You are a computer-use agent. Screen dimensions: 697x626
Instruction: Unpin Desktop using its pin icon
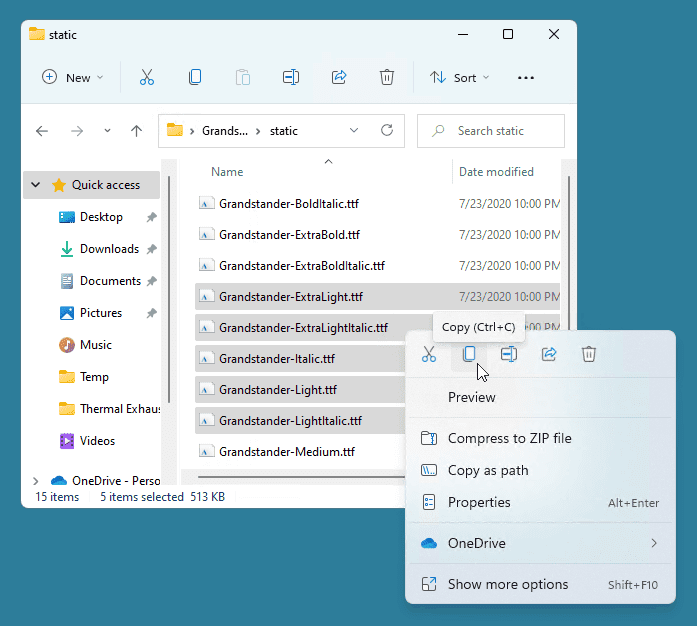152,217
